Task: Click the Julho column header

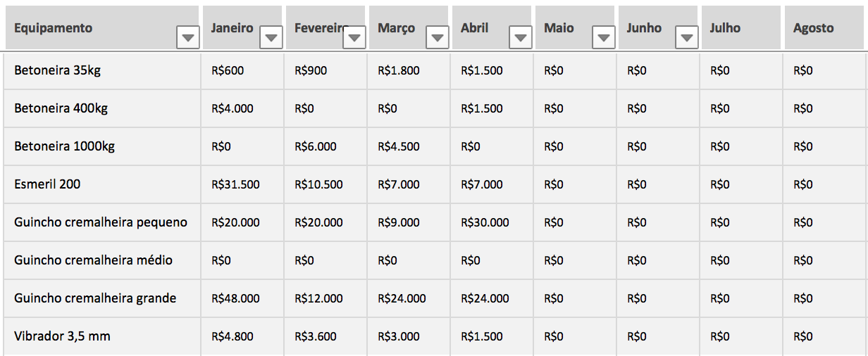Action: (725, 28)
